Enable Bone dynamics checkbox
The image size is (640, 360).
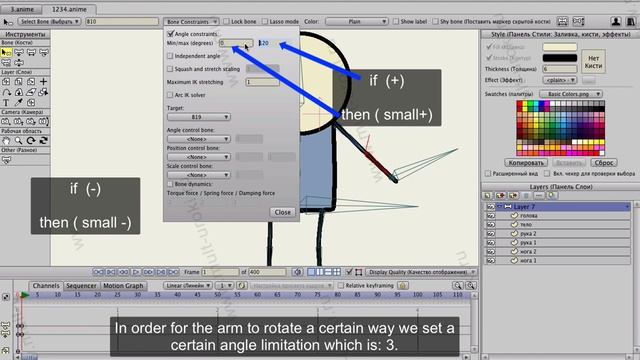170,184
